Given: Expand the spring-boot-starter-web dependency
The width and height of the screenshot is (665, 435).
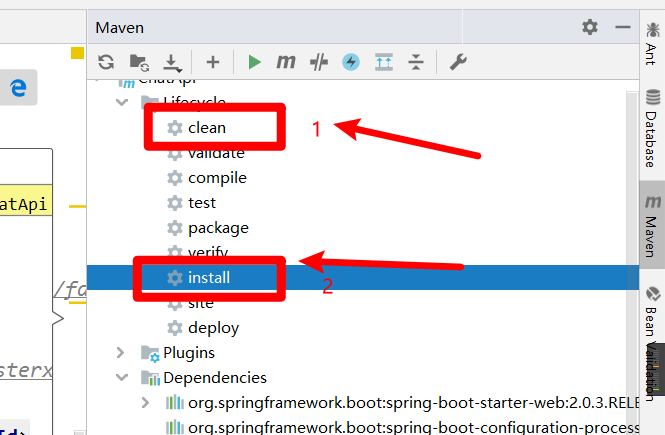Looking at the screenshot, I should (145, 402).
